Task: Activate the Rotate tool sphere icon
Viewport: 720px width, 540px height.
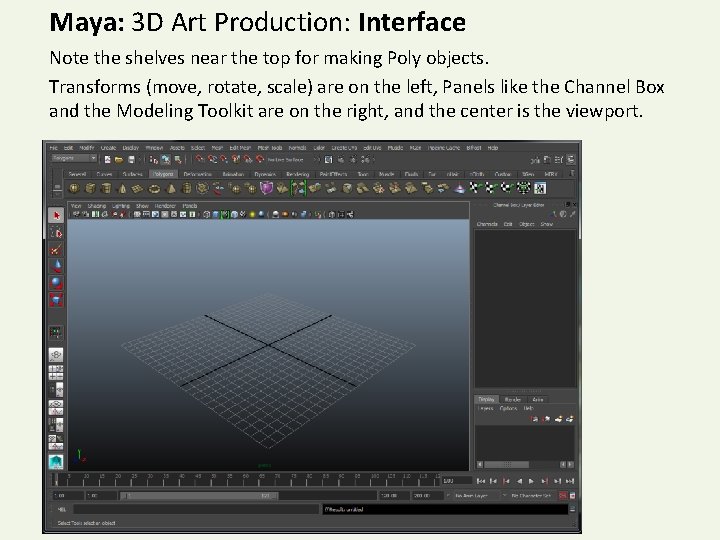Action: tap(56, 283)
